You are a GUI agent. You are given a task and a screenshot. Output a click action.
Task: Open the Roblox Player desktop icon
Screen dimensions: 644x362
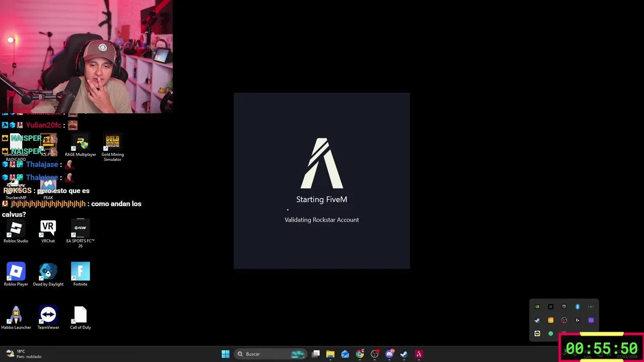click(16, 275)
